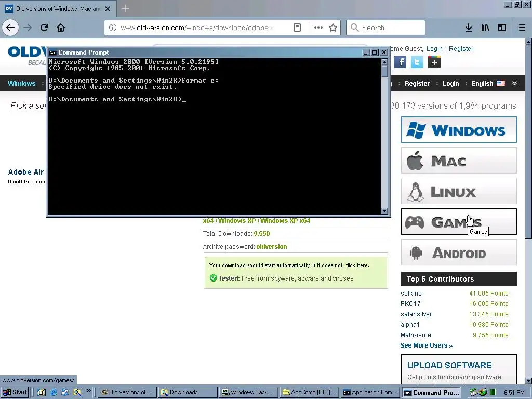Switch to Application Com... taskbar button
This screenshot has width=532, height=399.
pyautogui.click(x=369, y=392)
